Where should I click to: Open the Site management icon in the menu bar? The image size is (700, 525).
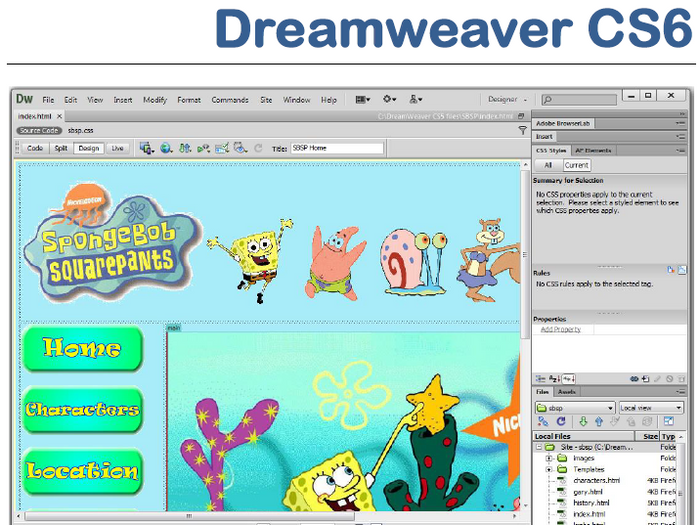[416, 99]
